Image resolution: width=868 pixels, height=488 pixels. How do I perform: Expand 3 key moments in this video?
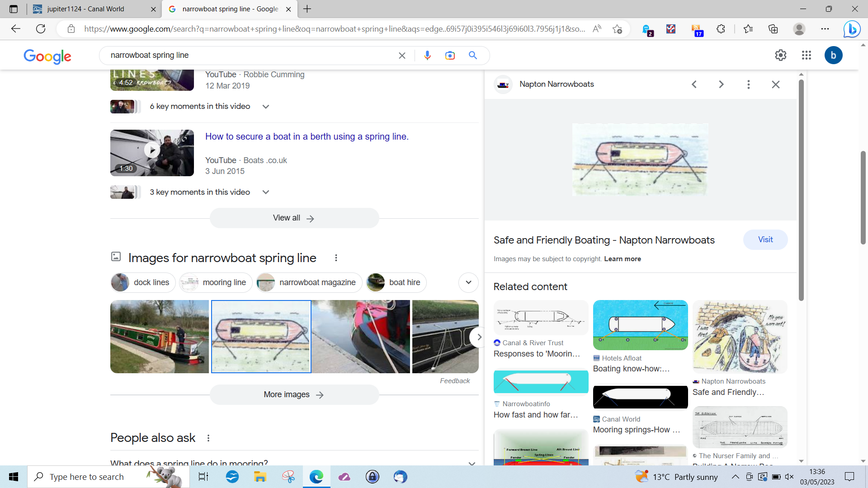[266, 192]
